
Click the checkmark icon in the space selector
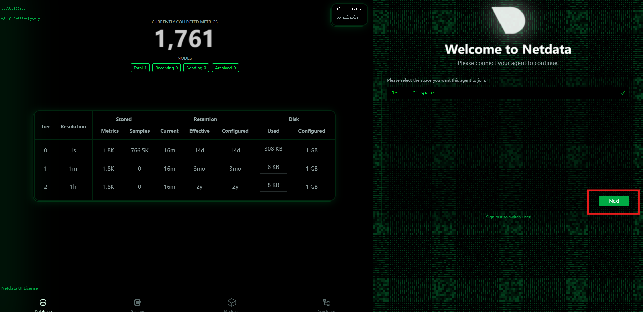623,93
